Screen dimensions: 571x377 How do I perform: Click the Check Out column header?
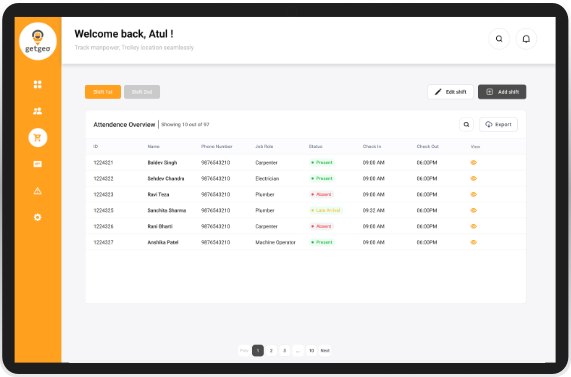click(x=428, y=146)
